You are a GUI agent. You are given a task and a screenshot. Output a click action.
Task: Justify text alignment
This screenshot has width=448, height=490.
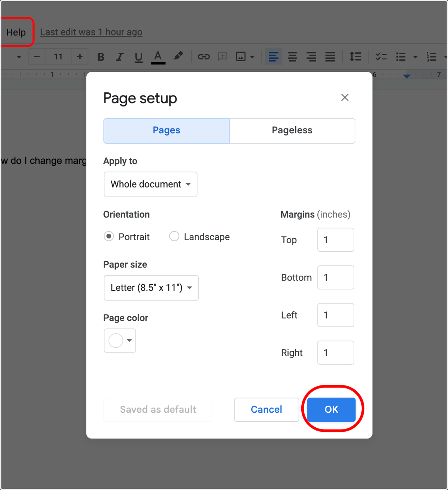point(330,57)
